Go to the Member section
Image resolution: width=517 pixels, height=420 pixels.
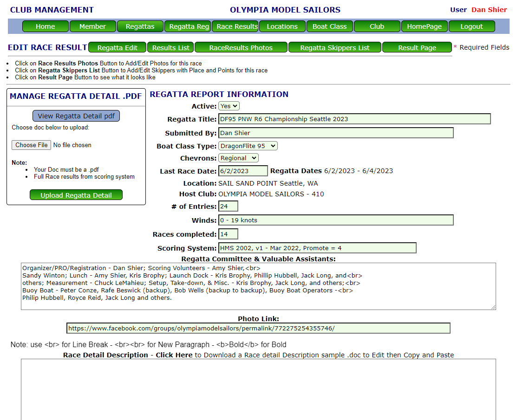point(92,26)
